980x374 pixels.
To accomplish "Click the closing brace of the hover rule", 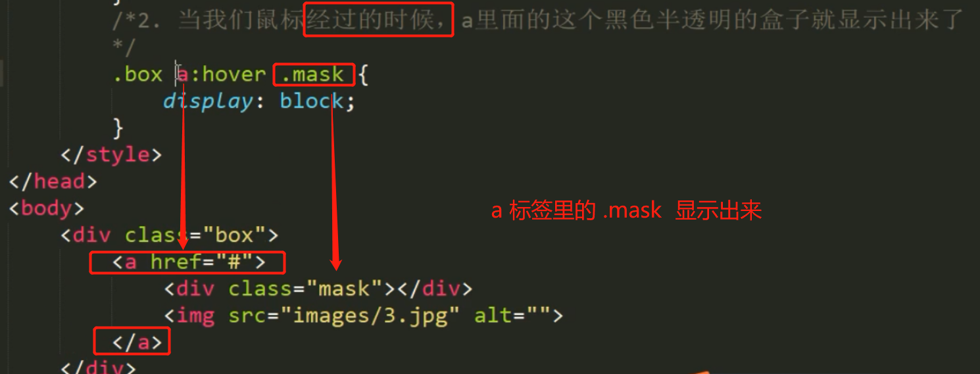I will [118, 128].
